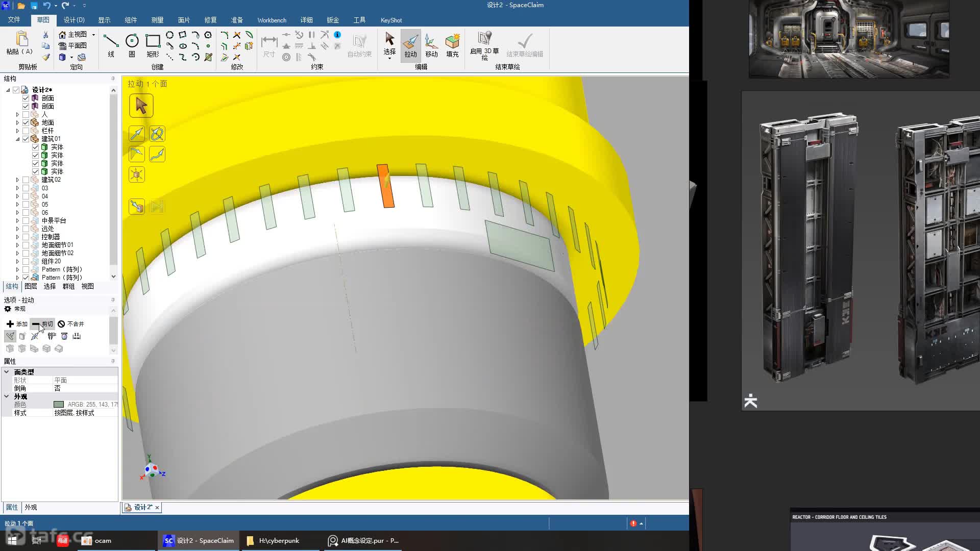This screenshot has height=551, width=980.
Task: Click the Revolve guide icon in viewport
Action: (157, 134)
